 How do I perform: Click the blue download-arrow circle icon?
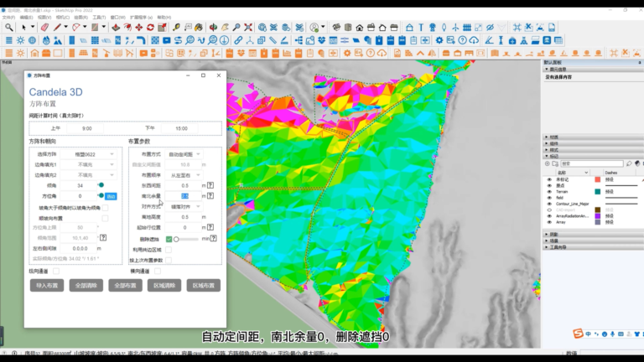224,40
